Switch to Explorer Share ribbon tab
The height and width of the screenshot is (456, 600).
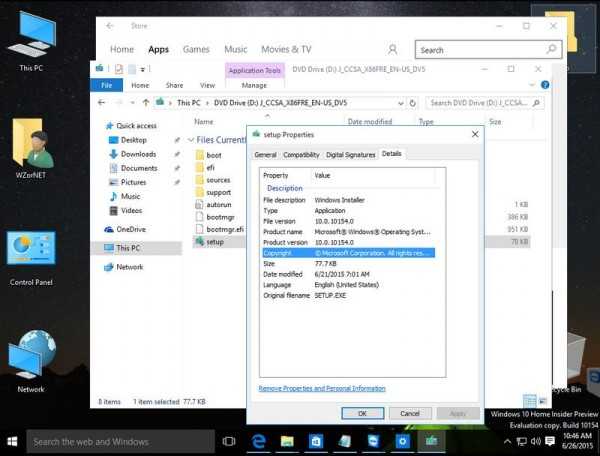point(174,85)
